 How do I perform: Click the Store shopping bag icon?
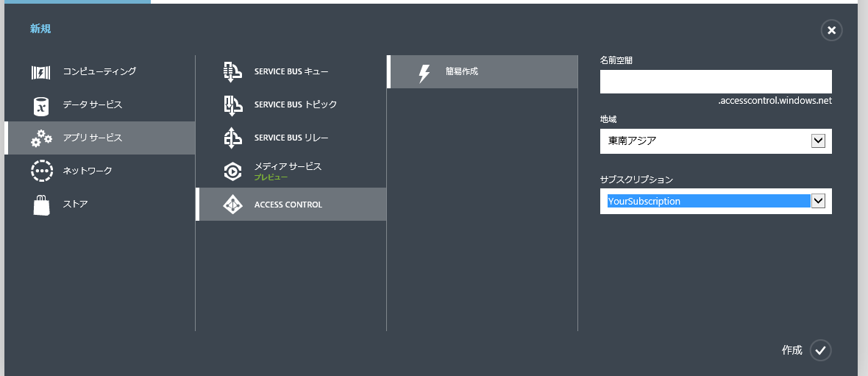(x=41, y=204)
